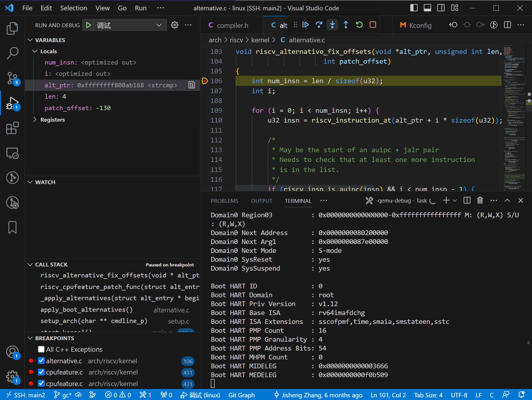Open launch.json with the gear icon
This screenshot has width=532, height=400.
[x=175, y=25]
